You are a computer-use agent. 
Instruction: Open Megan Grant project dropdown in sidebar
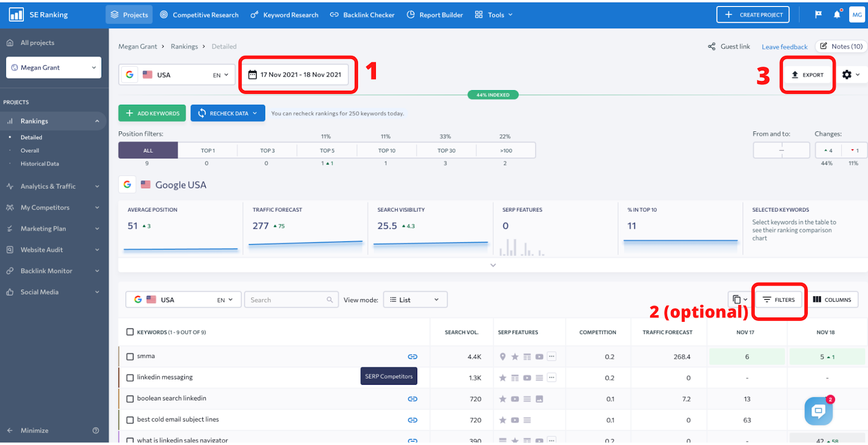[54, 68]
